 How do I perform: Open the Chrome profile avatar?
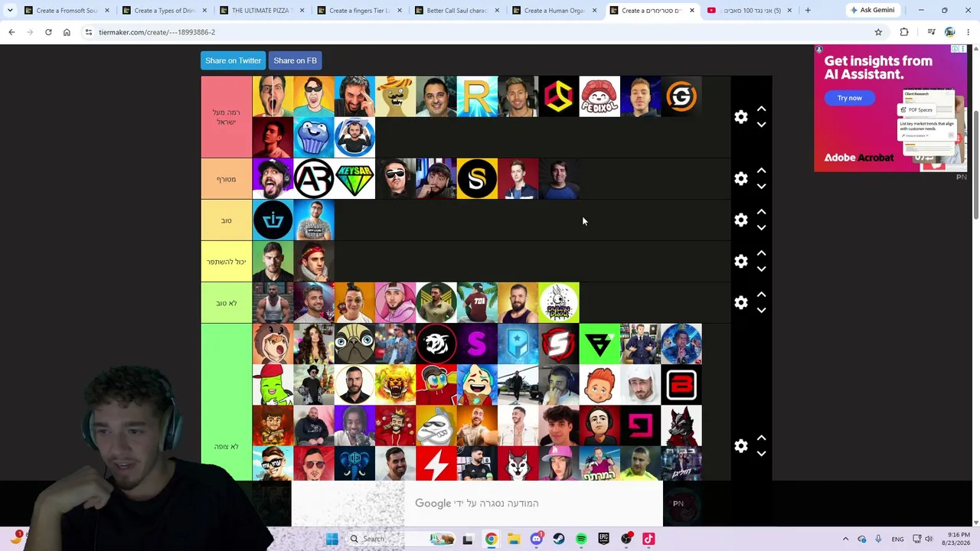tap(949, 32)
